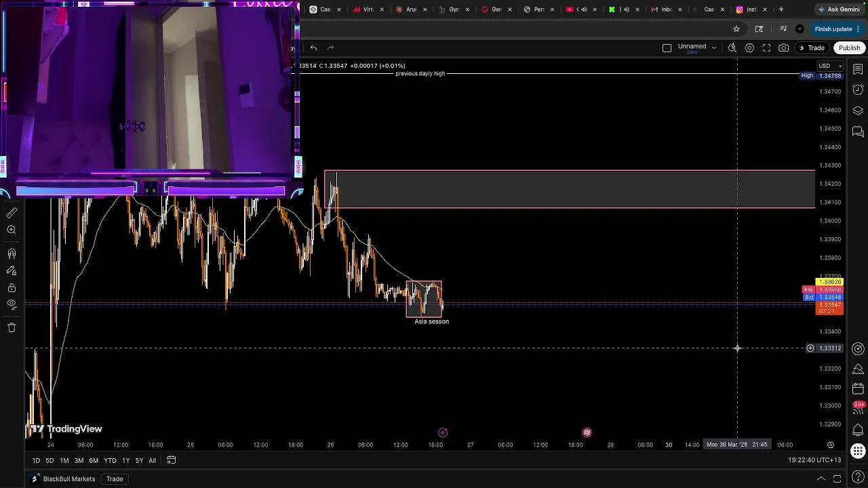Switch to the Instagram browser tab
Image resolution: width=868 pixels, height=488 pixels.
pos(751,9)
